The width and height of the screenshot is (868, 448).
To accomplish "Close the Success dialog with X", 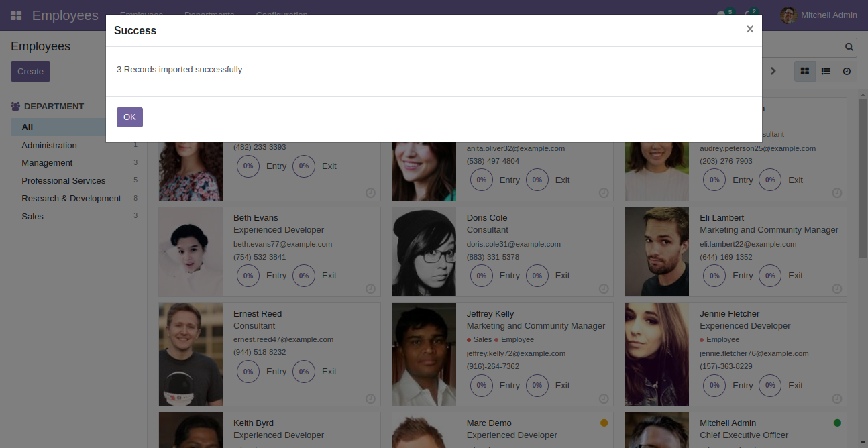I will pyautogui.click(x=750, y=29).
